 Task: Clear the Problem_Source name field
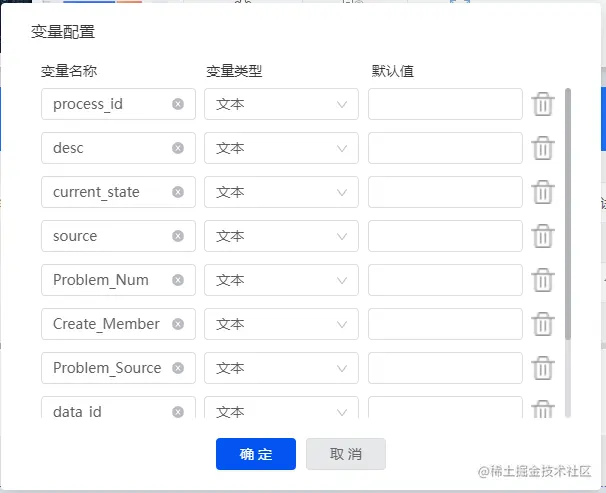pyautogui.click(x=178, y=368)
